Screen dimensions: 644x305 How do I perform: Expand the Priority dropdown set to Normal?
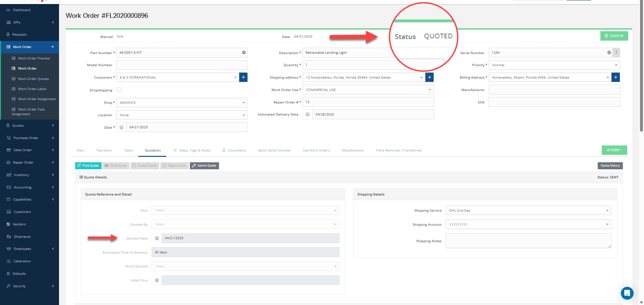pyautogui.click(x=554, y=65)
